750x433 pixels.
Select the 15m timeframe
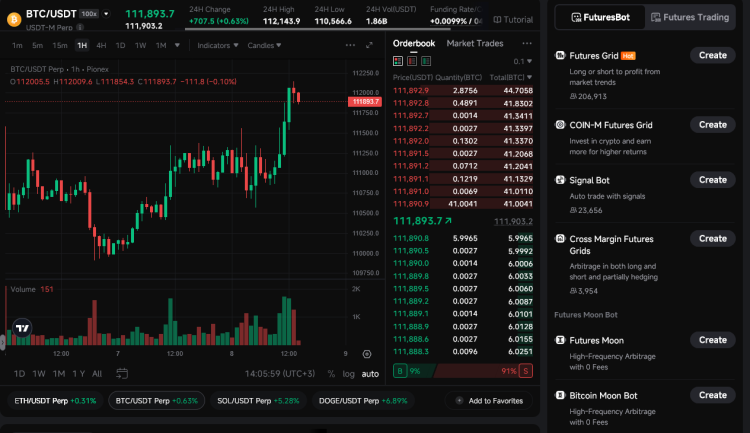click(x=60, y=45)
